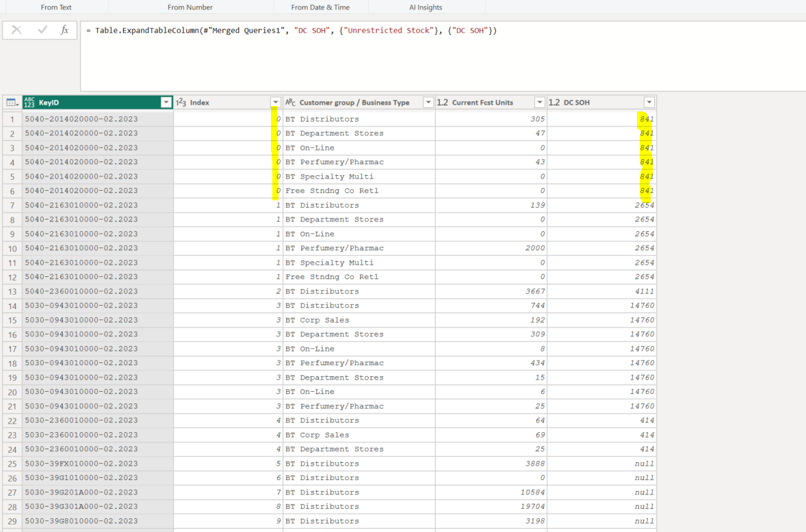Click From Text ribbon group
Screen dimensions: 806x532
[x=56, y=8]
